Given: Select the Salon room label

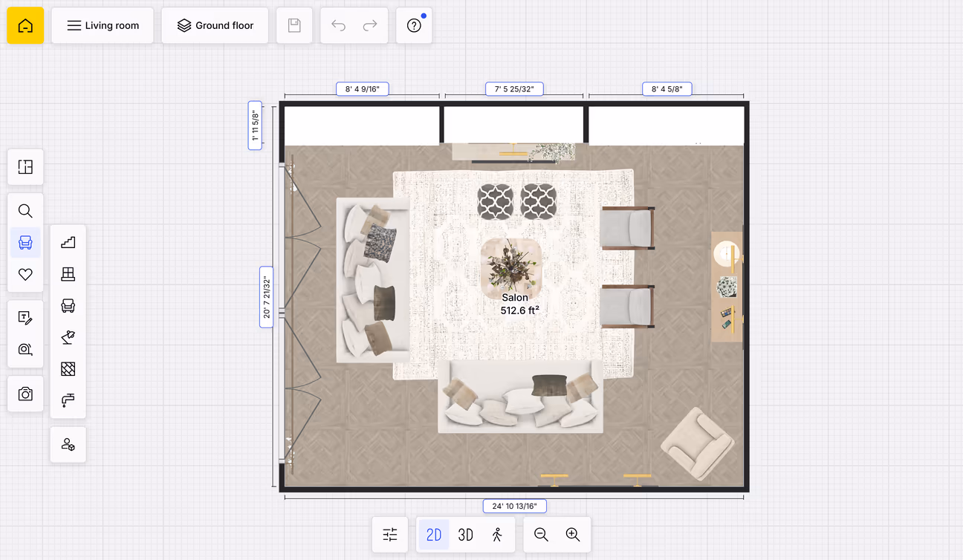Looking at the screenshot, I should click(x=519, y=304).
